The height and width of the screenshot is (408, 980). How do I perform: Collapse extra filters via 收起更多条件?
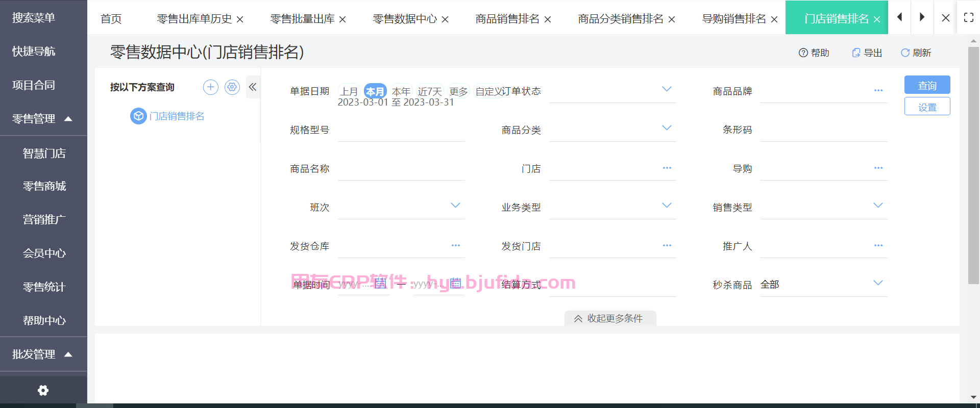click(x=610, y=318)
